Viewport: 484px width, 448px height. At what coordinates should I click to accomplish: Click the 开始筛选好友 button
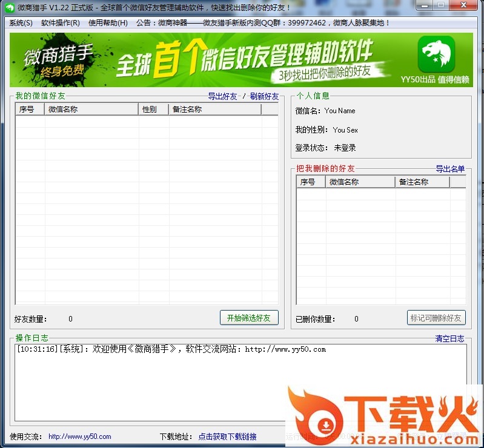(249, 318)
